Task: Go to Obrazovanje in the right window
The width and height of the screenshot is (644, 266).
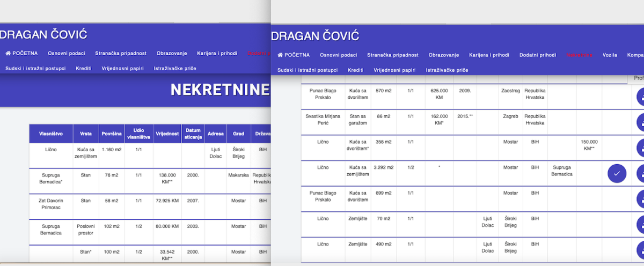Action: tap(444, 55)
